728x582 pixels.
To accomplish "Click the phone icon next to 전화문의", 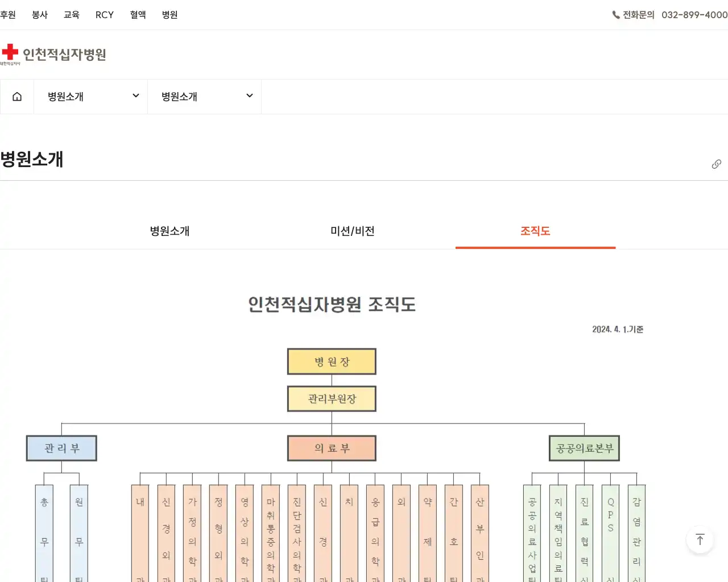I will [x=616, y=15].
